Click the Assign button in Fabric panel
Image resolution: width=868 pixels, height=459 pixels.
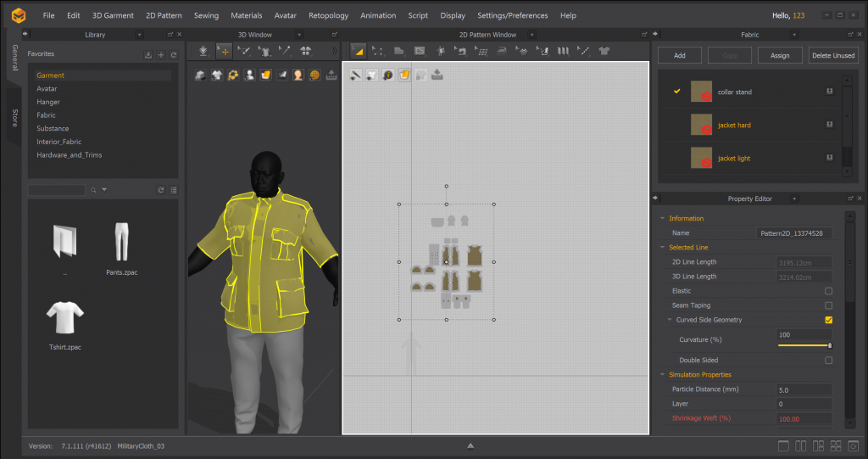tap(780, 55)
